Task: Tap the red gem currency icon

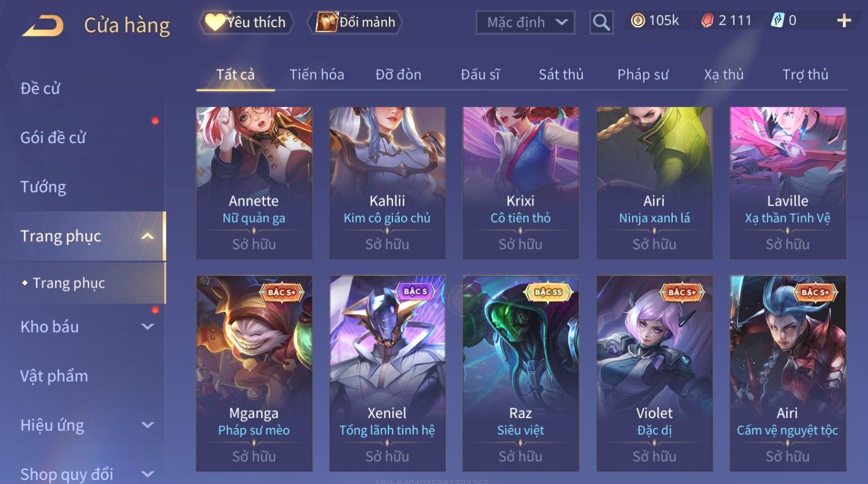Action: 707,21
